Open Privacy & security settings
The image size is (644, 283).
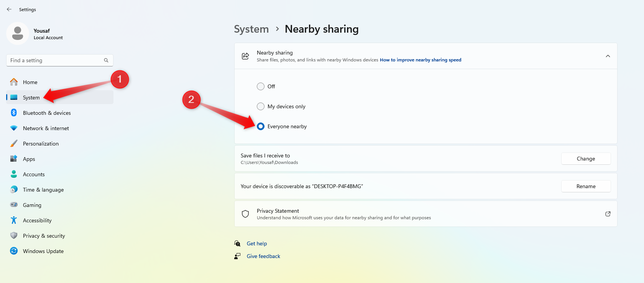coord(60,236)
